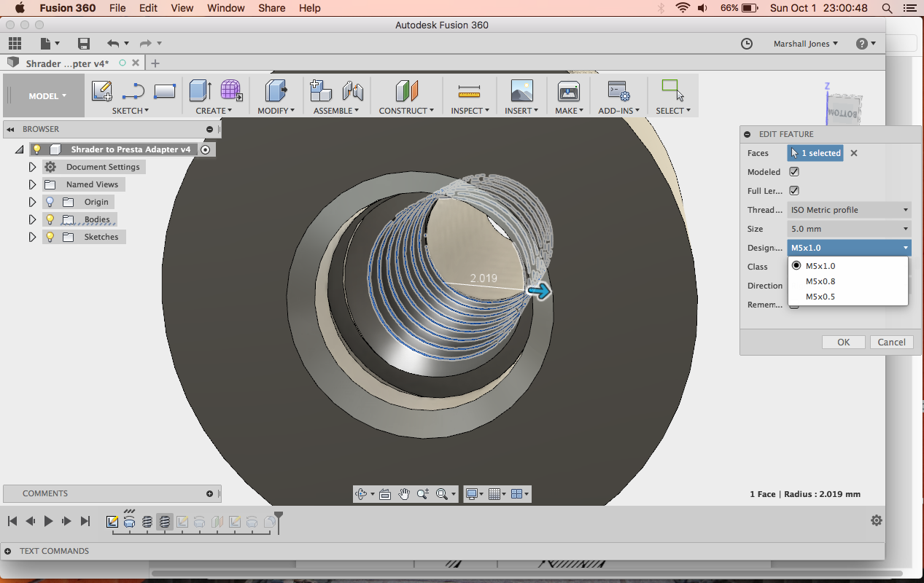Viewport: 924px width, 583px height.
Task: Open the Display Settings dropdown
Action: pos(475,494)
